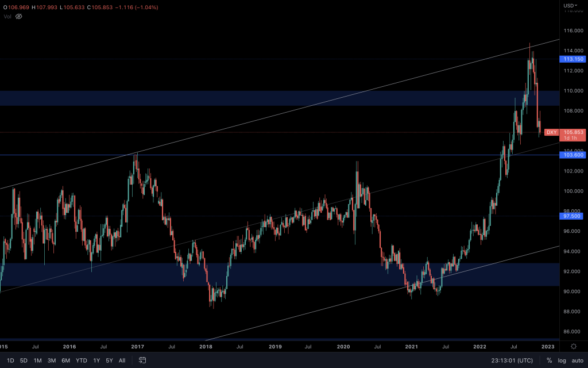This screenshot has height=368, width=588.
Task: Click the 2023 label on time axis
Action: [x=548, y=347]
